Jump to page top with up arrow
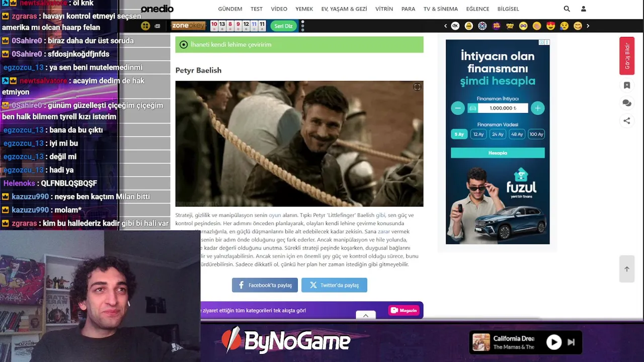The width and height of the screenshot is (644, 362). click(627, 269)
